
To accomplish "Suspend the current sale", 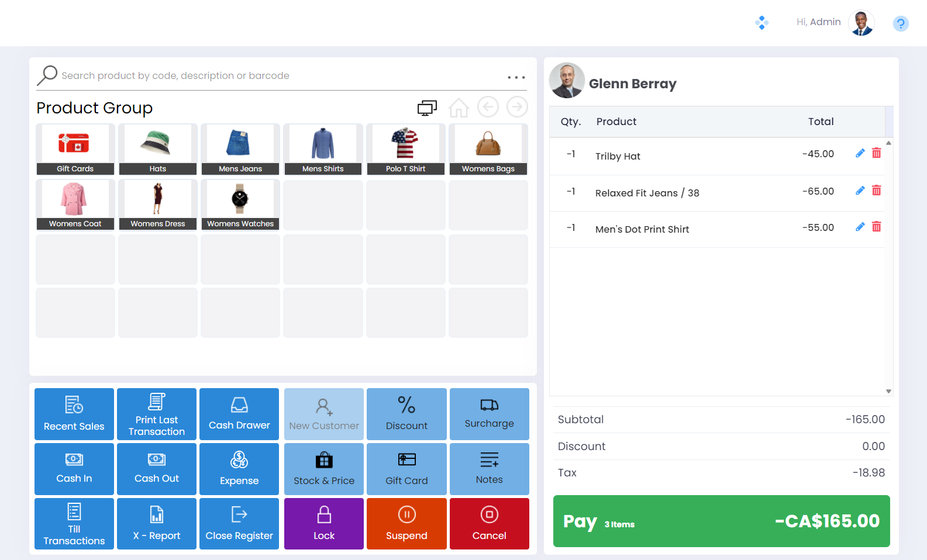I will (x=406, y=524).
